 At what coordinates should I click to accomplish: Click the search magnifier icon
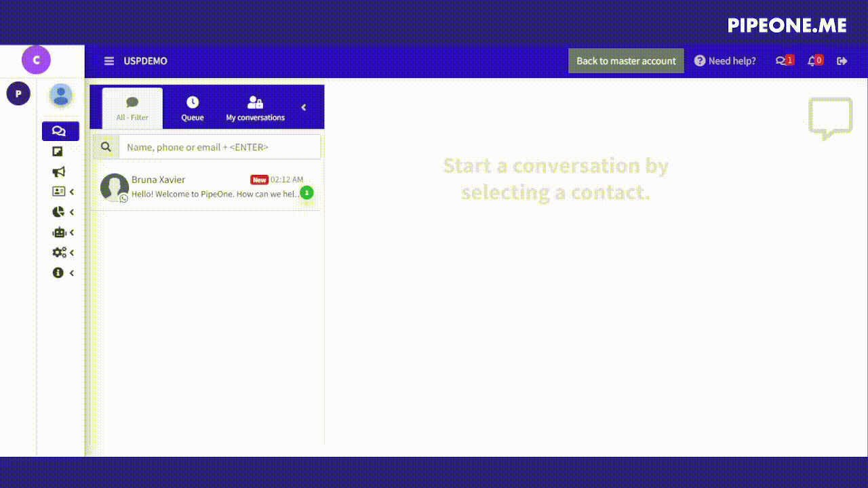tap(106, 146)
